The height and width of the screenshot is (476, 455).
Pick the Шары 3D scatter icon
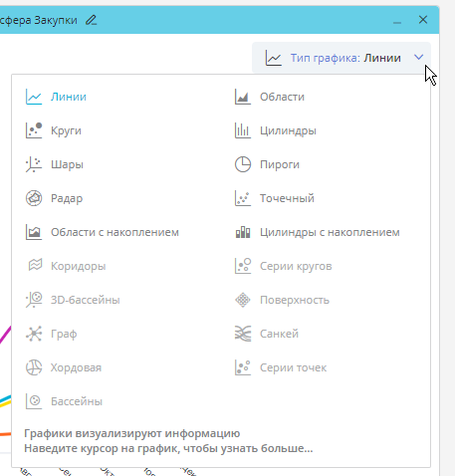34,164
